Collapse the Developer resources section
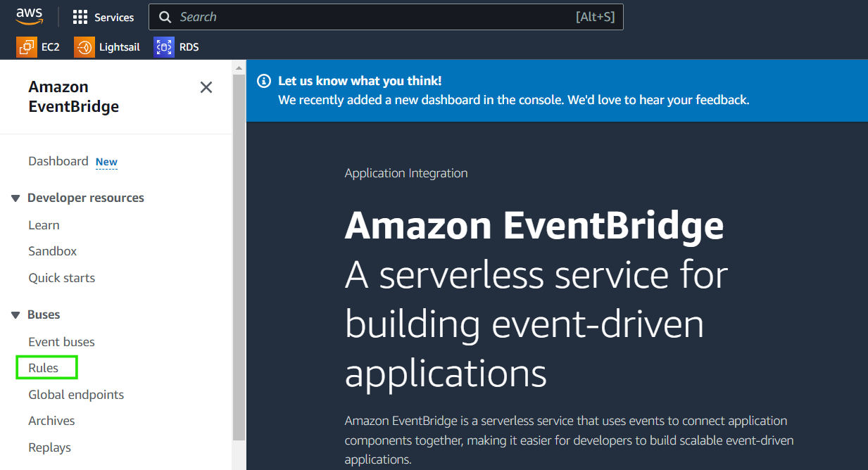 15,198
